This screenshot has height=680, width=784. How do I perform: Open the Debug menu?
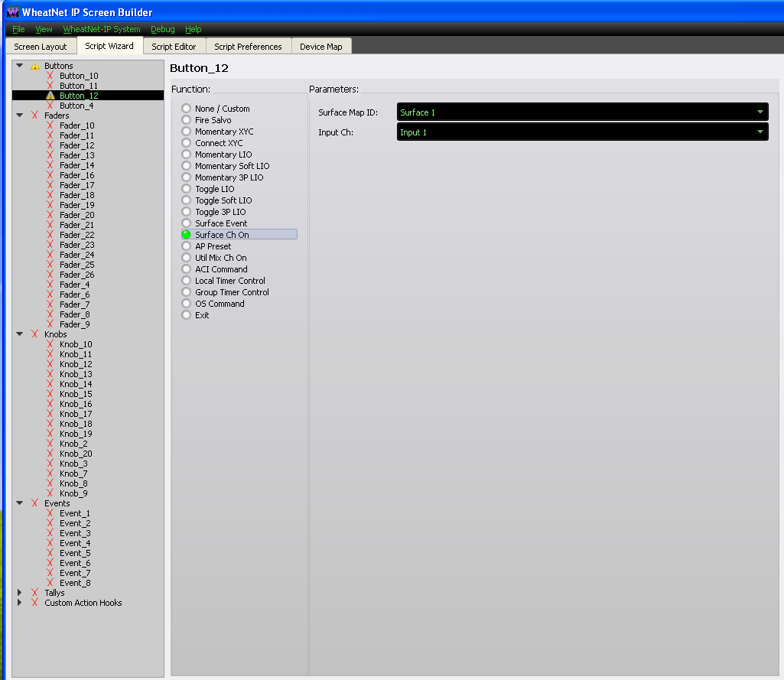tap(162, 29)
